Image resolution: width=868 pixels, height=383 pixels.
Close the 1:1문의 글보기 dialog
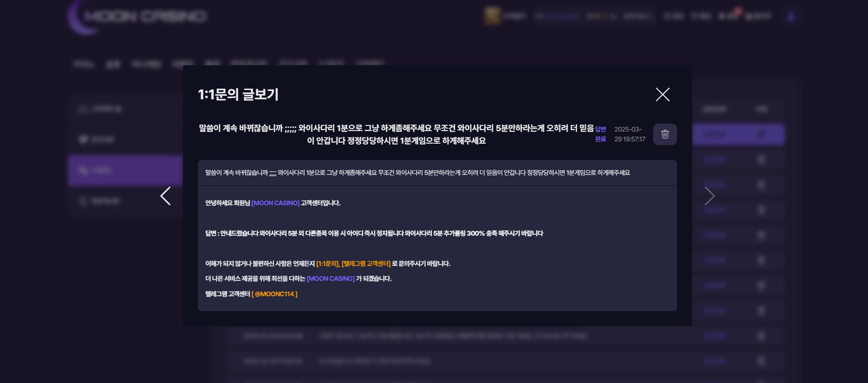click(663, 95)
